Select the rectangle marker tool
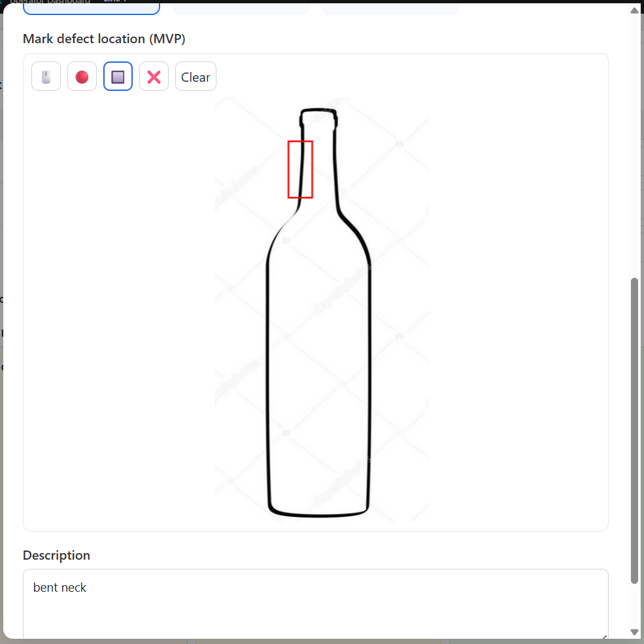 [118, 76]
